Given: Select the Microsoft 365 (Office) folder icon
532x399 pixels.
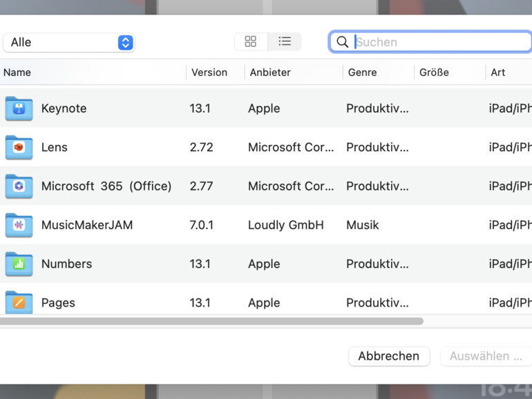Looking at the screenshot, I should click(x=19, y=186).
